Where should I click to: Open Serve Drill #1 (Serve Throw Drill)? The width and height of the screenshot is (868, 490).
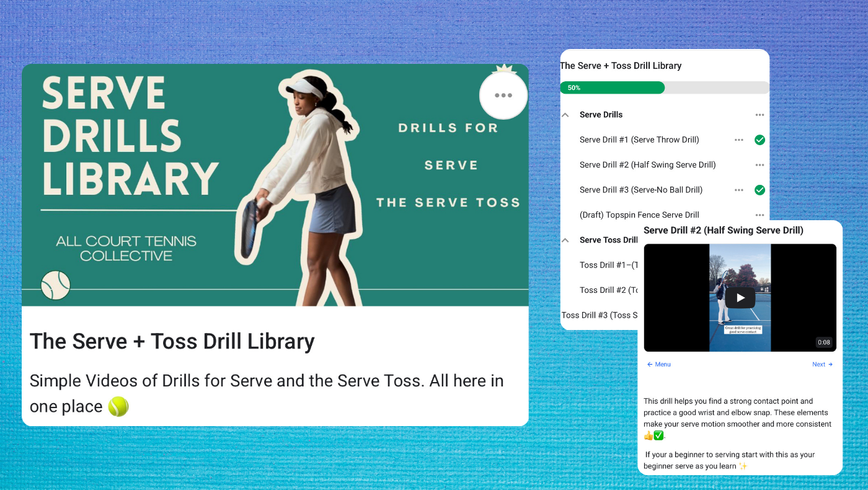point(639,140)
